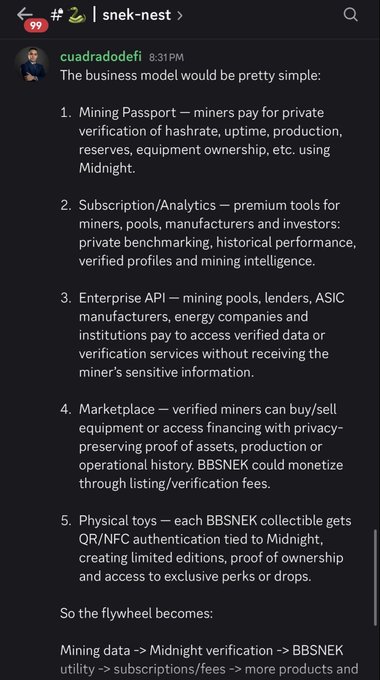The image size is (380, 680).
Task: Tap the Subscription/Analytics list item
Action: (208, 233)
